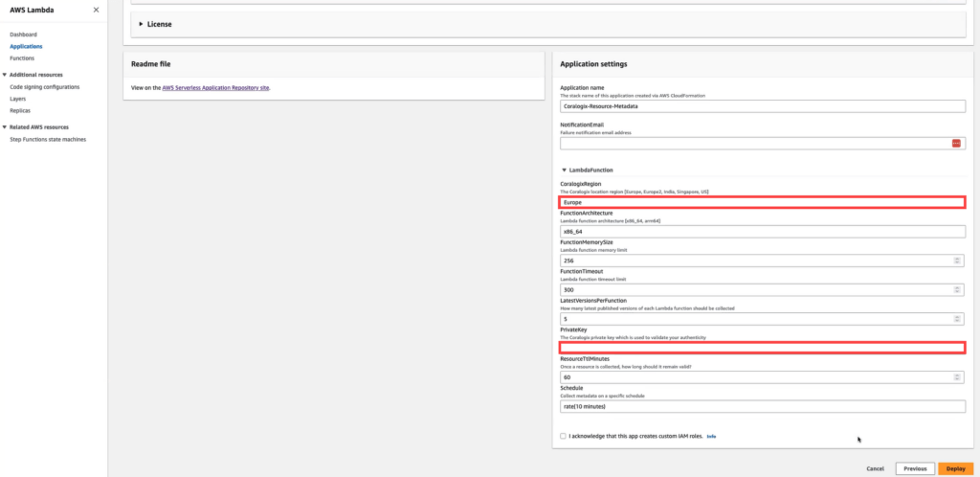Adjust FunctionMemorySize stepper arrows
The width and height of the screenshot is (980, 477).
(957, 261)
